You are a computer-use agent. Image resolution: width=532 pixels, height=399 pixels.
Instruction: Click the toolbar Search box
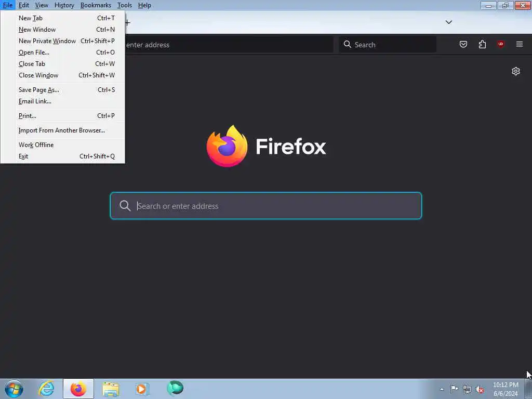pyautogui.click(x=388, y=45)
